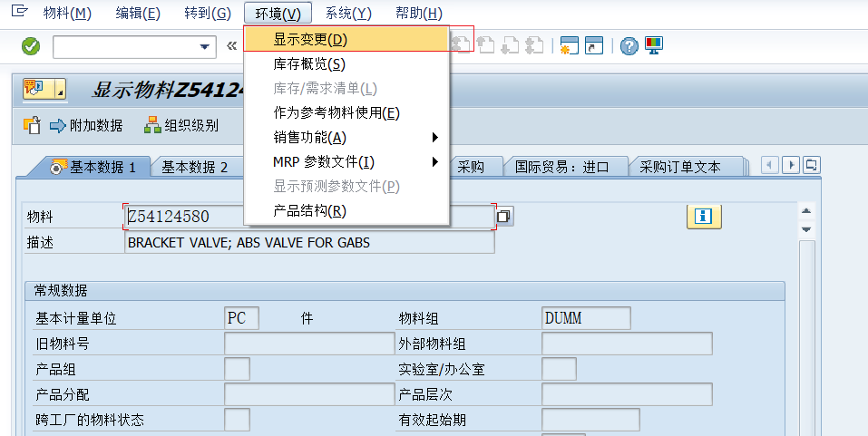Click the 产品分配 input field
Image resolution: width=868 pixels, height=436 pixels.
point(309,394)
